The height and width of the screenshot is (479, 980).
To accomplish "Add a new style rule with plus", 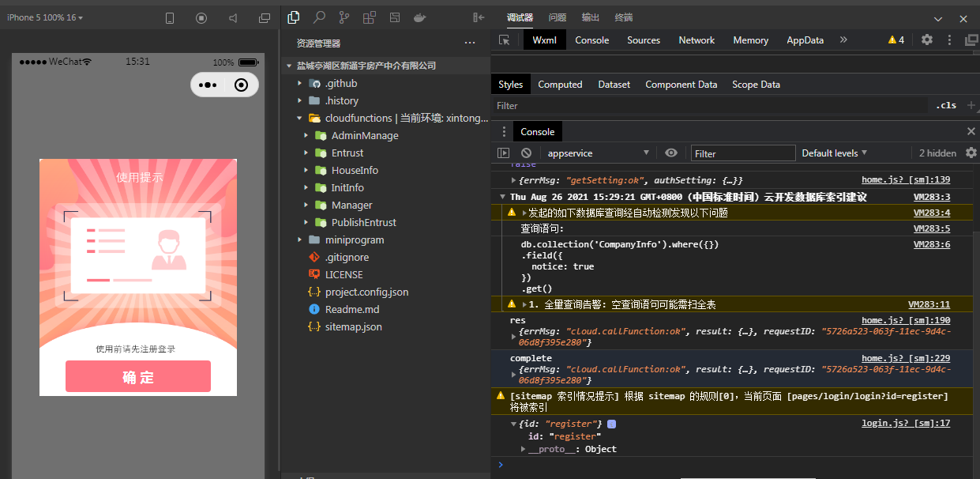I will coord(971,105).
